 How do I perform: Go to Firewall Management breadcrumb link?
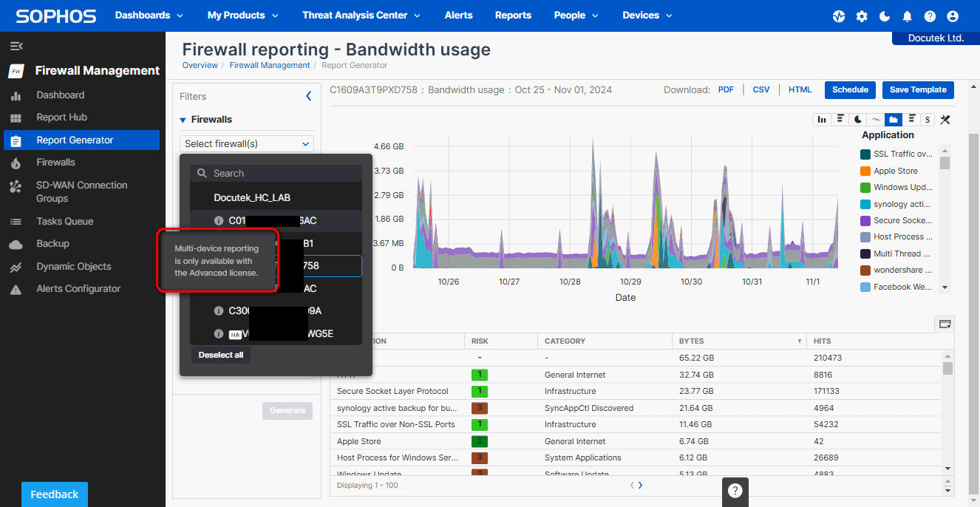point(270,65)
